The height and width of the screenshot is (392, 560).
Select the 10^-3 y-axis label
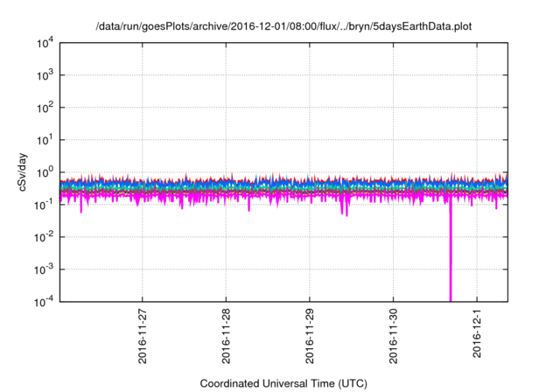coord(45,269)
